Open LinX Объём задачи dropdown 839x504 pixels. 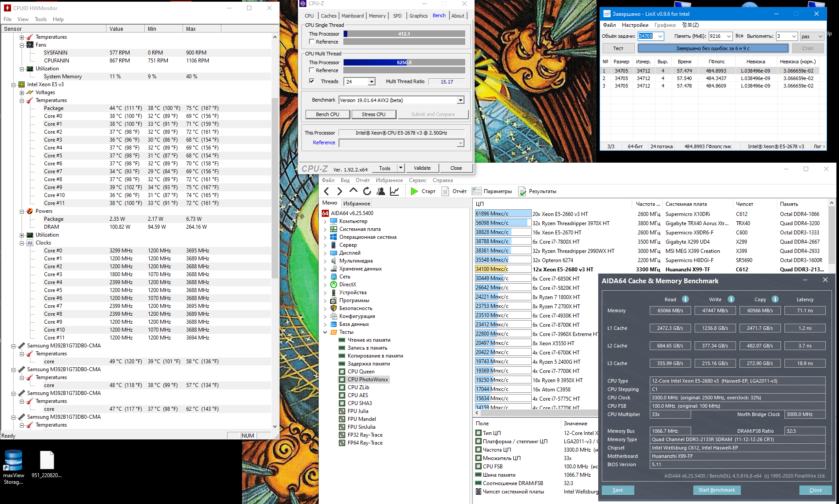[660, 36]
